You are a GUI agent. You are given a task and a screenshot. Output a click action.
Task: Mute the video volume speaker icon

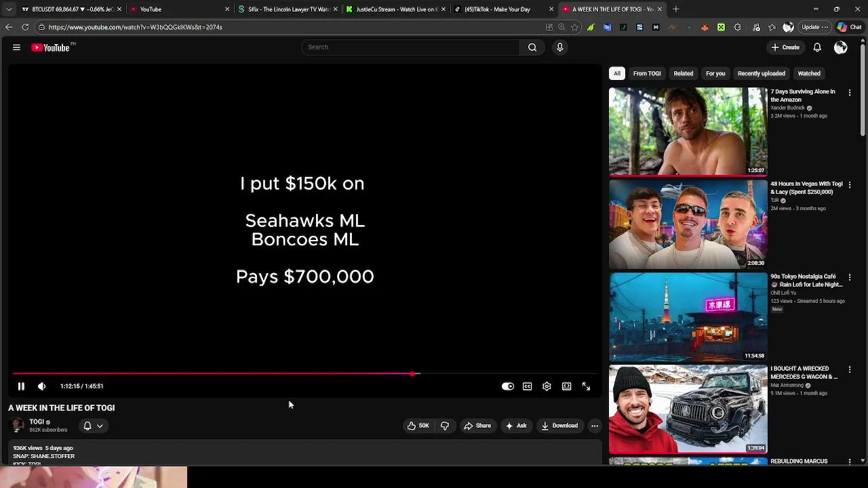[x=42, y=386]
